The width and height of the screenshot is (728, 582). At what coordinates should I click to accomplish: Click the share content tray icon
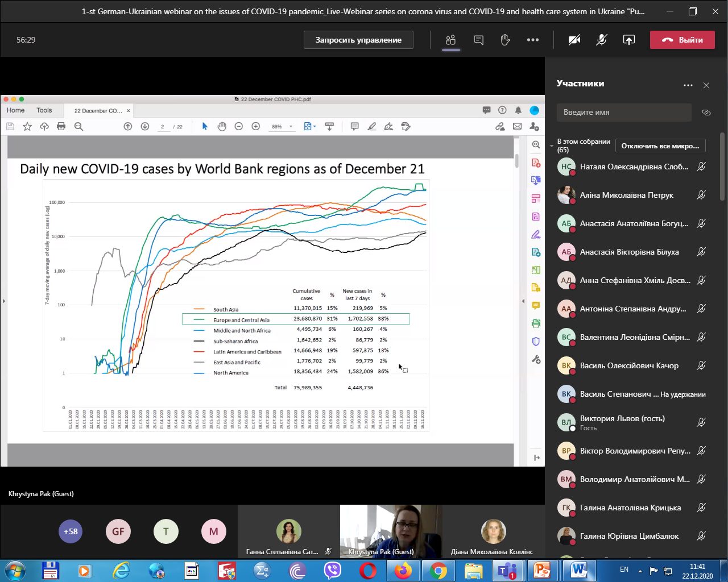tap(628, 40)
